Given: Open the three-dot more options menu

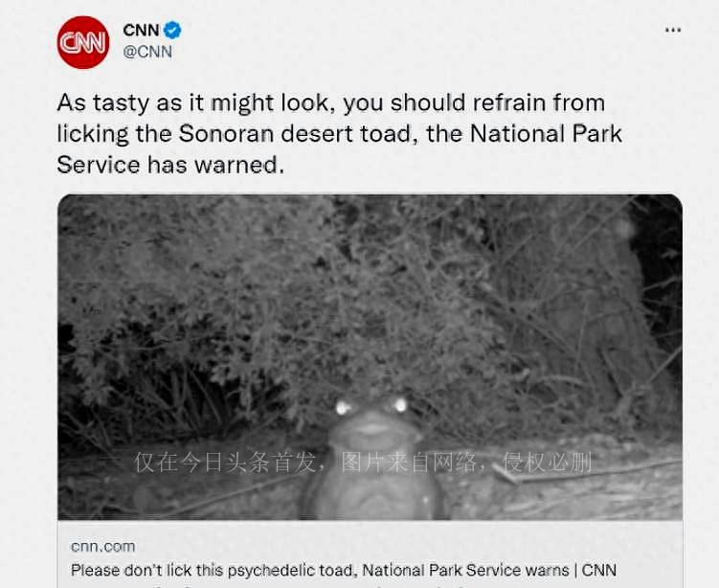Looking at the screenshot, I should pos(673,31).
